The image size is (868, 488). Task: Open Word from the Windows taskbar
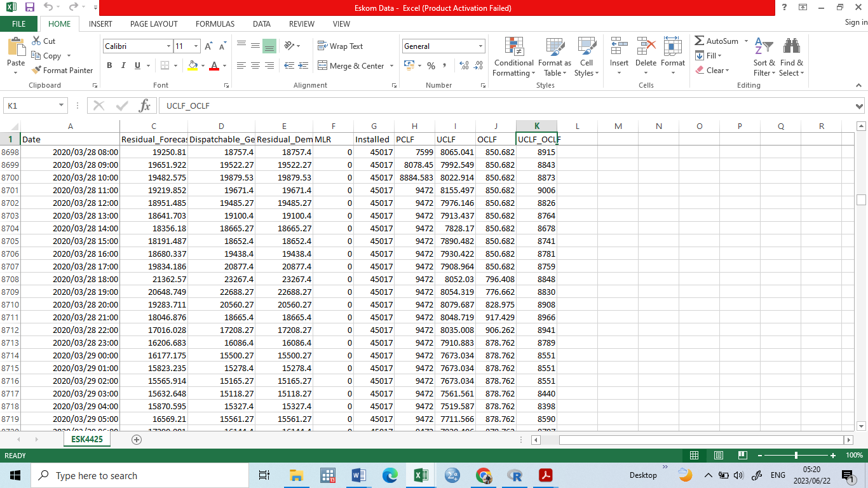(x=358, y=475)
